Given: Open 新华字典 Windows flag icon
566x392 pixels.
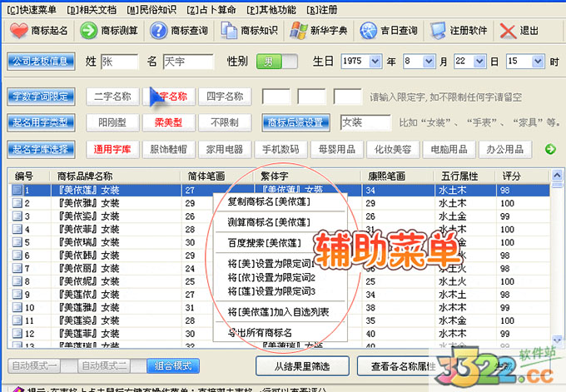Looking at the screenshot, I should (299, 31).
